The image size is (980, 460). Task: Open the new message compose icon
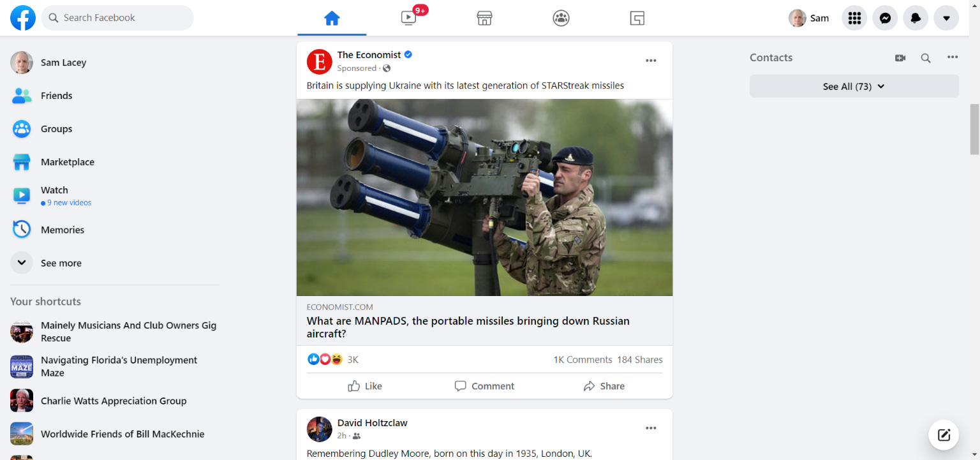(x=944, y=435)
